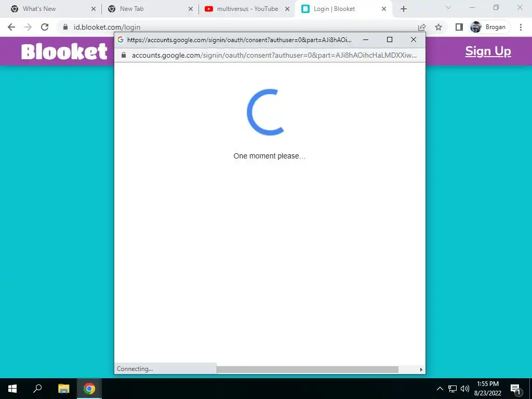
Task: Minimize the Google sign-in popup
Action: pyautogui.click(x=366, y=39)
